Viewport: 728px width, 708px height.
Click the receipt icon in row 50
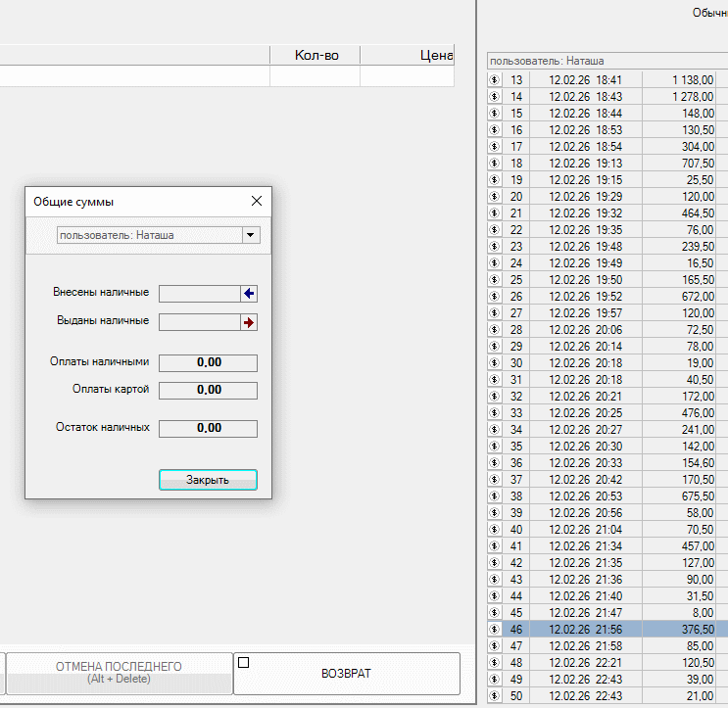click(495, 696)
